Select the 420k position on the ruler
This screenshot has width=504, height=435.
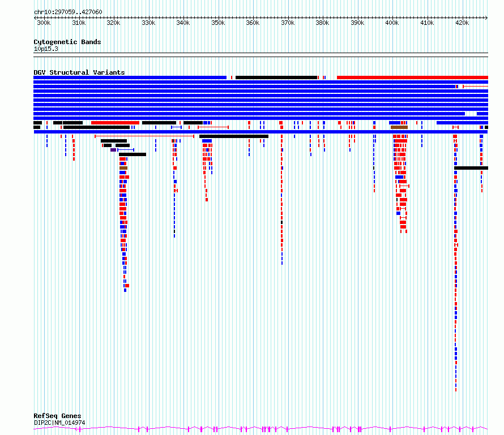point(462,23)
